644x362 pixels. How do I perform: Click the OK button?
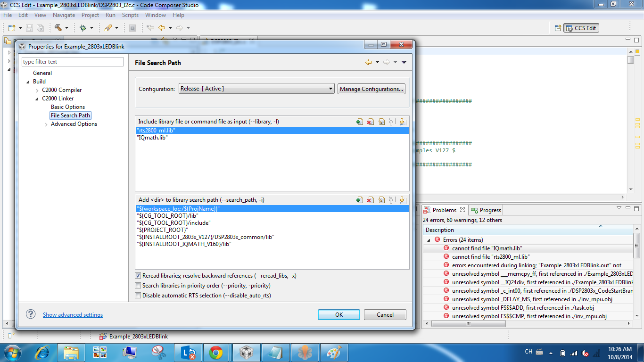pyautogui.click(x=339, y=315)
